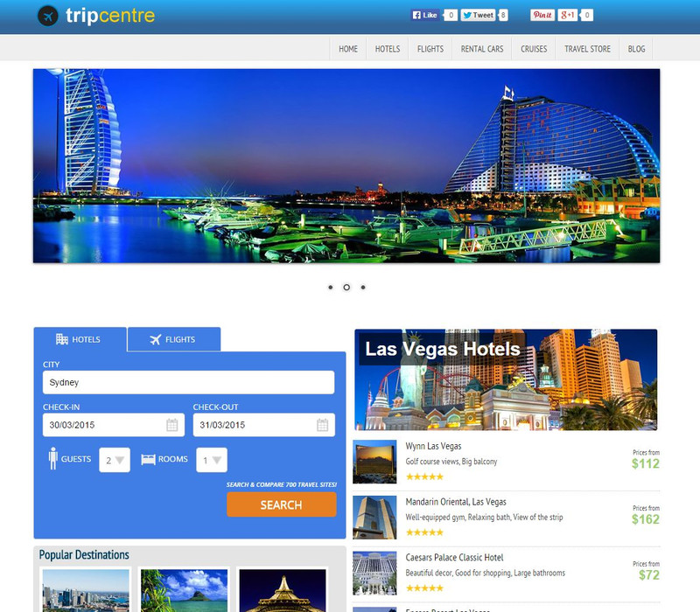Click the Popular Destinations heading
Screen dimensions: 700x612
84,555
